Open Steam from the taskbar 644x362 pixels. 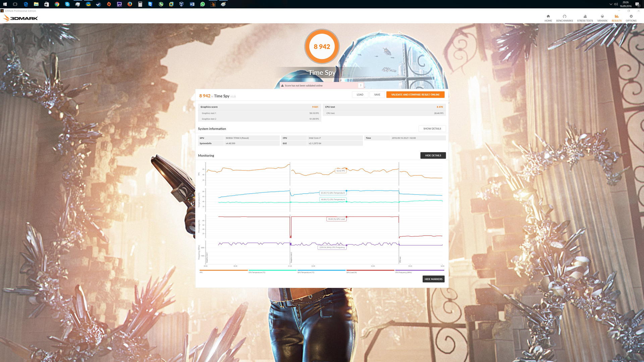click(99, 4)
